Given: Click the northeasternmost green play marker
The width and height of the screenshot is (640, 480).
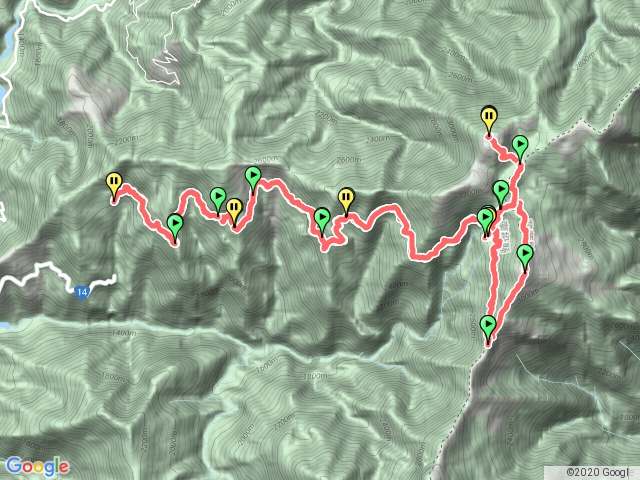Looking at the screenshot, I should pyautogui.click(x=520, y=147).
